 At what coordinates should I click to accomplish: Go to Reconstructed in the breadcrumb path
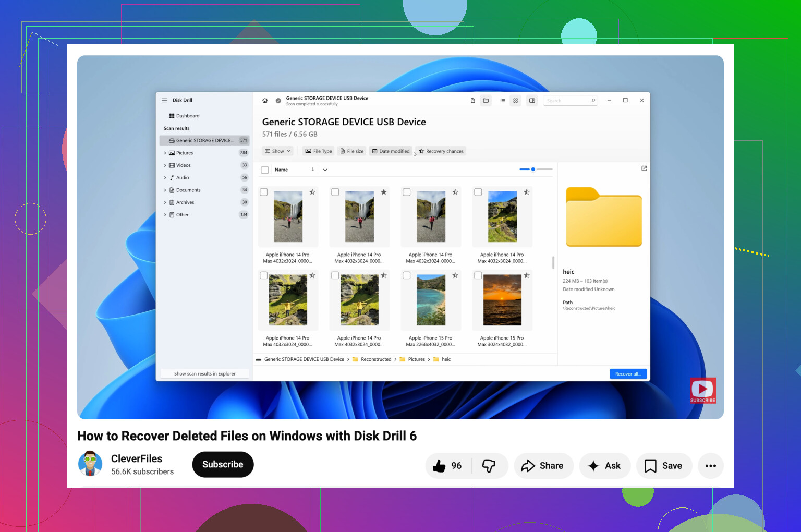(x=376, y=359)
